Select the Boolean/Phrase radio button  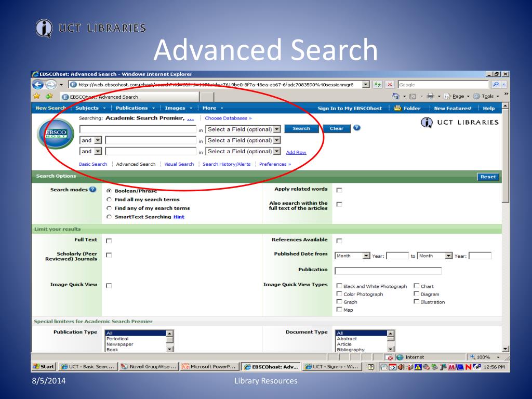tap(109, 191)
